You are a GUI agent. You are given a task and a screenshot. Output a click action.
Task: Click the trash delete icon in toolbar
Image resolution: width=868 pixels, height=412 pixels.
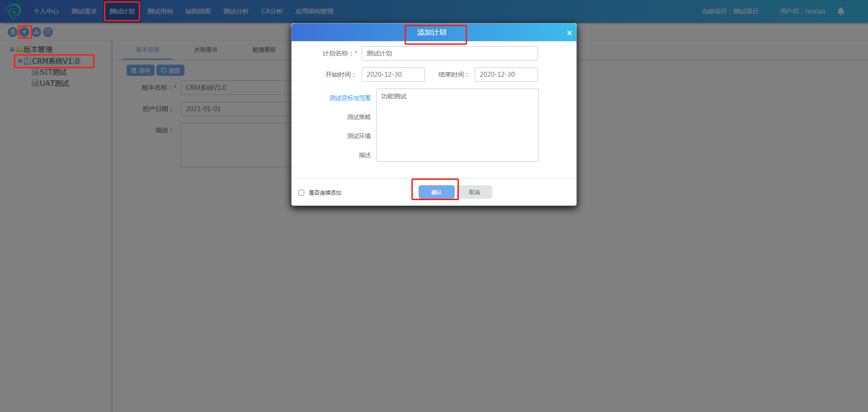coord(13,32)
